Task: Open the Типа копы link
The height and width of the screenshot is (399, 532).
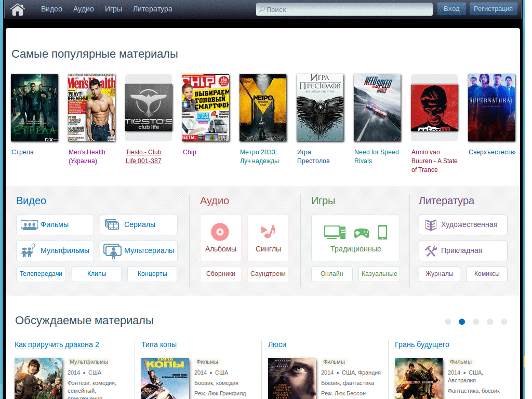Action: [x=159, y=345]
